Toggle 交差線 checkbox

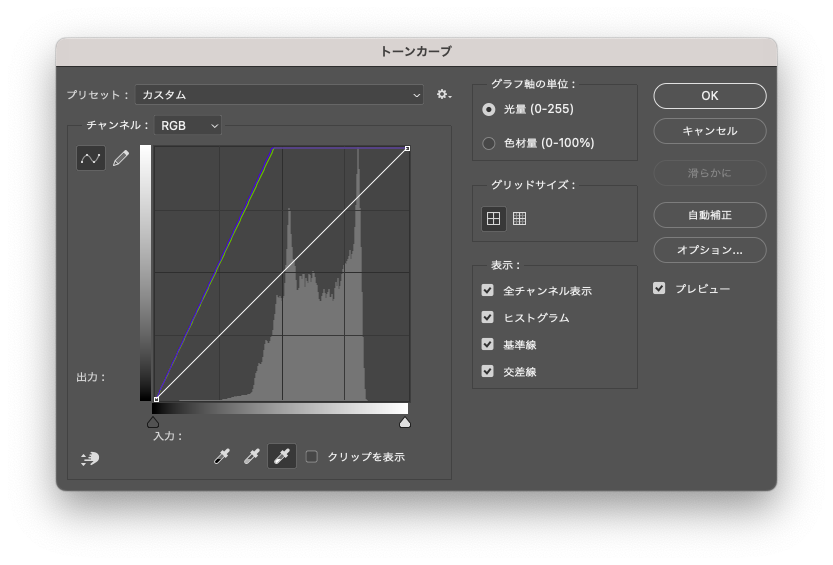point(488,371)
